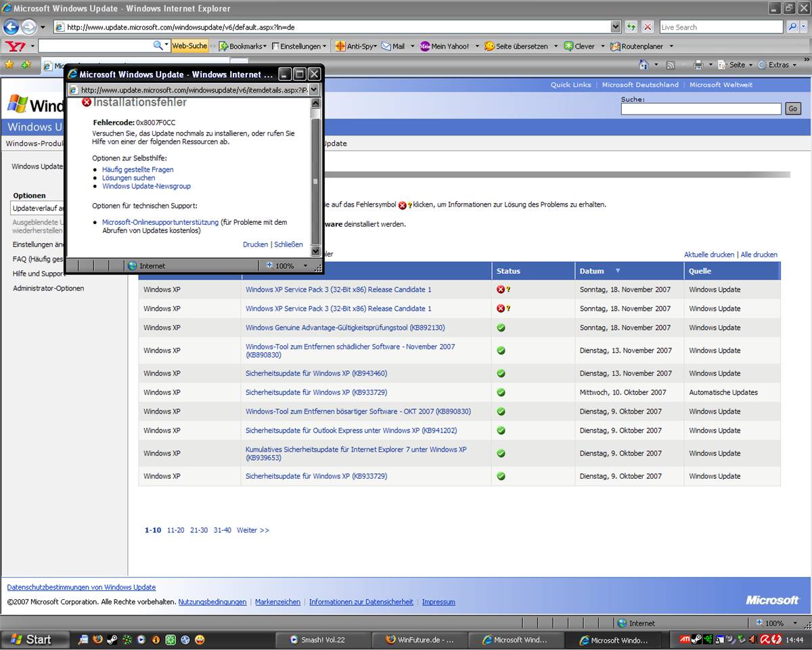Click the Go button next to Suche

793,108
